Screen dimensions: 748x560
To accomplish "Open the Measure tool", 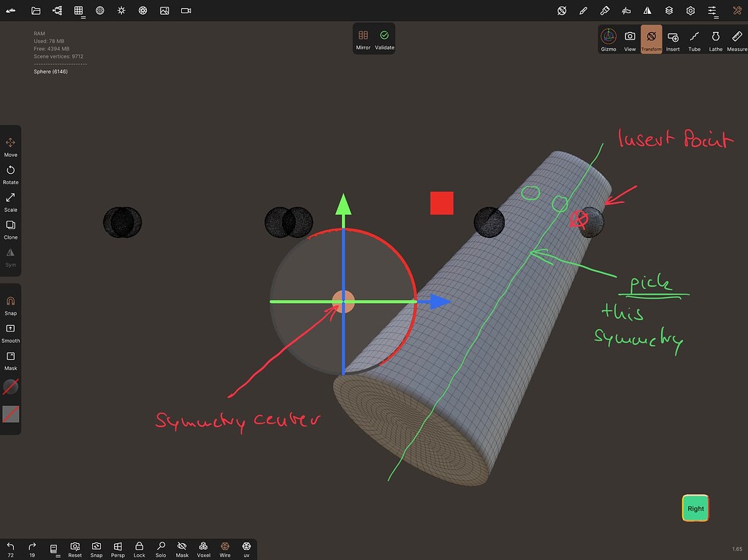I will [736, 39].
